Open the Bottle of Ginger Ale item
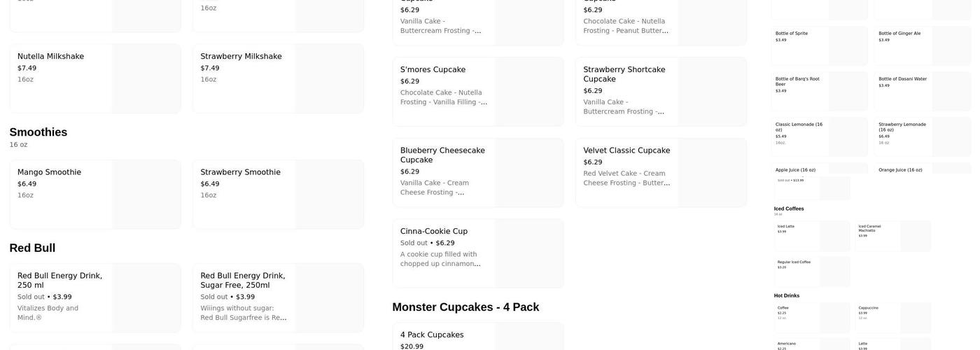Image resolution: width=980 pixels, height=350 pixels. (x=922, y=46)
